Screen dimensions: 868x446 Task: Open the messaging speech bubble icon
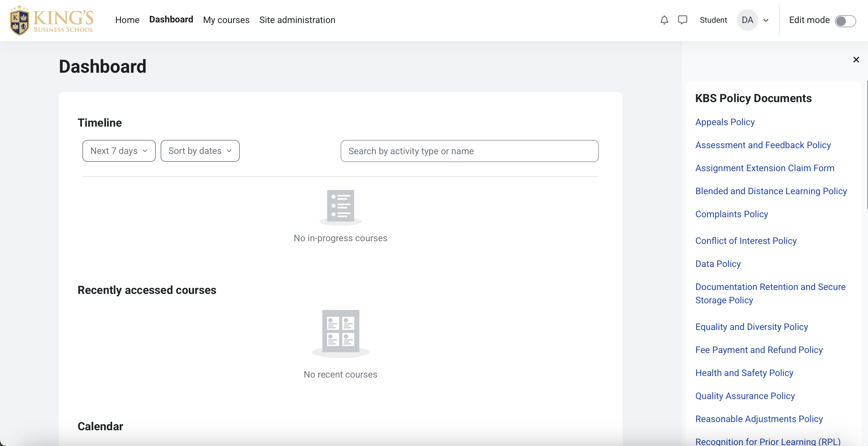[682, 20]
